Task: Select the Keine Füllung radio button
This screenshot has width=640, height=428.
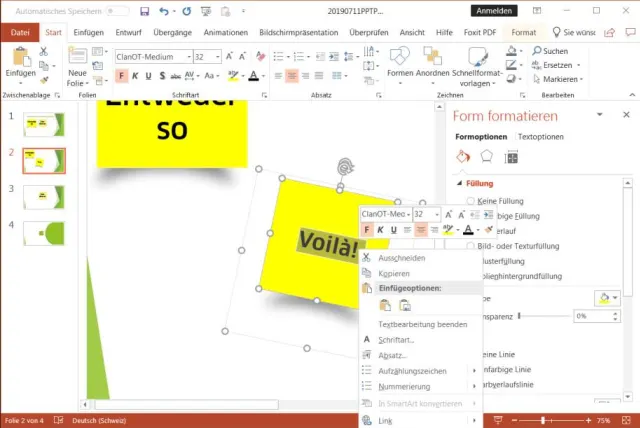Action: [x=472, y=201]
